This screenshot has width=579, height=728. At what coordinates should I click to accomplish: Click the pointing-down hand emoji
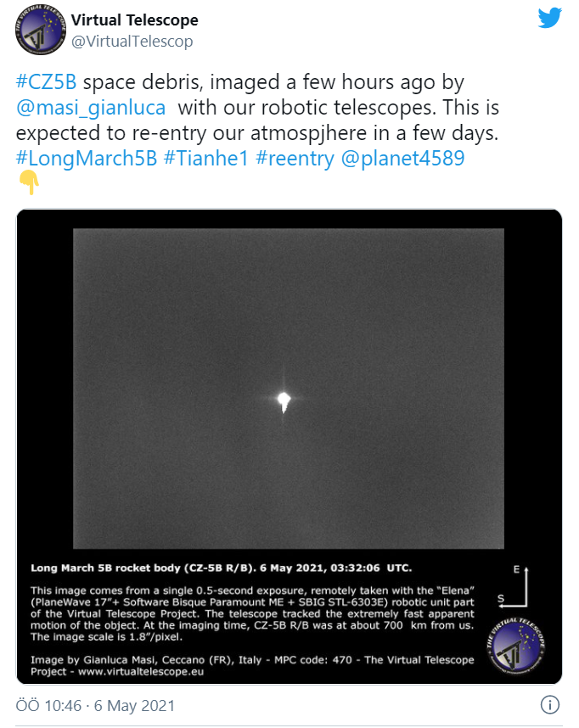tap(29, 182)
